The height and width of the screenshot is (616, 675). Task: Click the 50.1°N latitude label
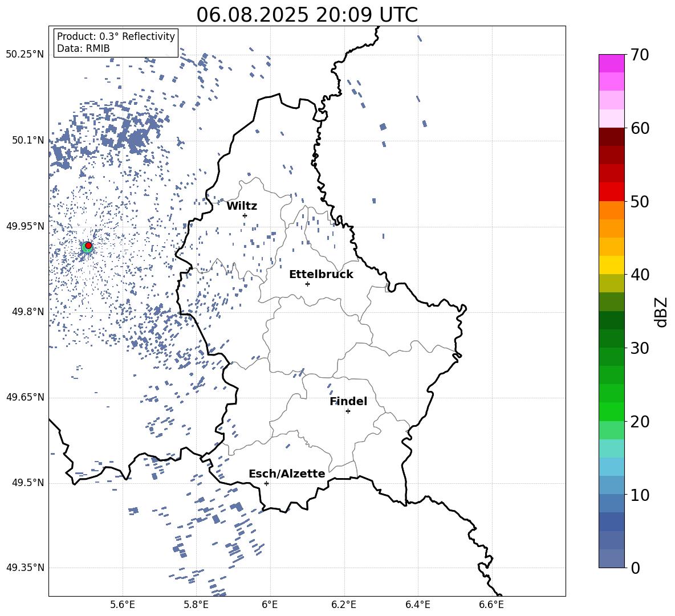tap(28, 140)
